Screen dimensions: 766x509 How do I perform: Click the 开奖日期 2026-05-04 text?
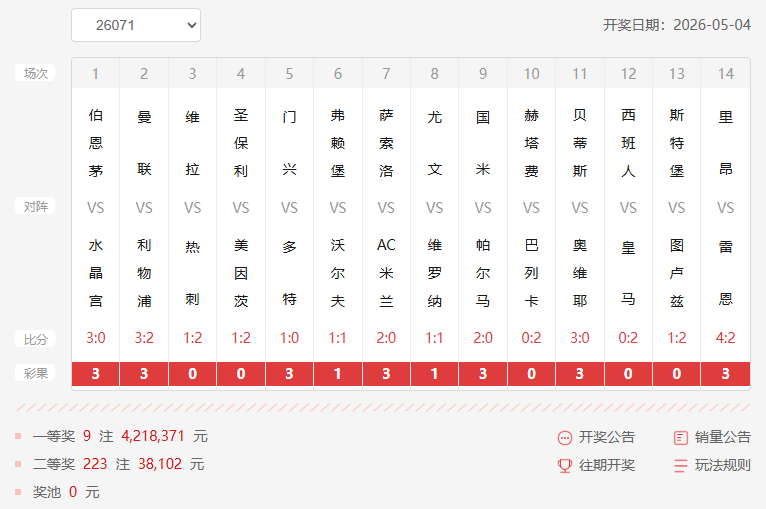pos(677,25)
